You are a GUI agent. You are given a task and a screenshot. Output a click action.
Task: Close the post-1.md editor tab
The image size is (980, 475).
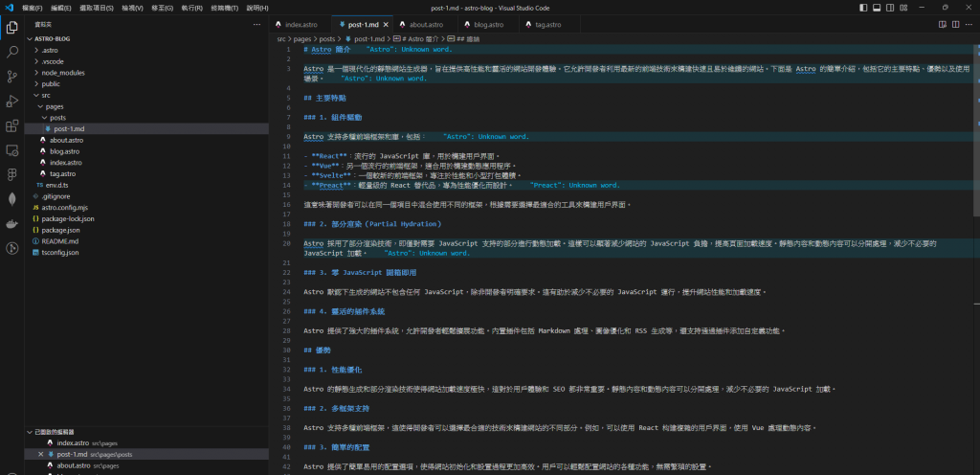click(x=387, y=25)
